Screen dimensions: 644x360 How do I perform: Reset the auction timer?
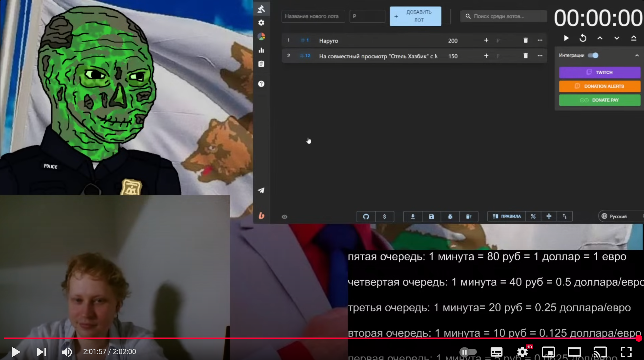[x=583, y=38]
